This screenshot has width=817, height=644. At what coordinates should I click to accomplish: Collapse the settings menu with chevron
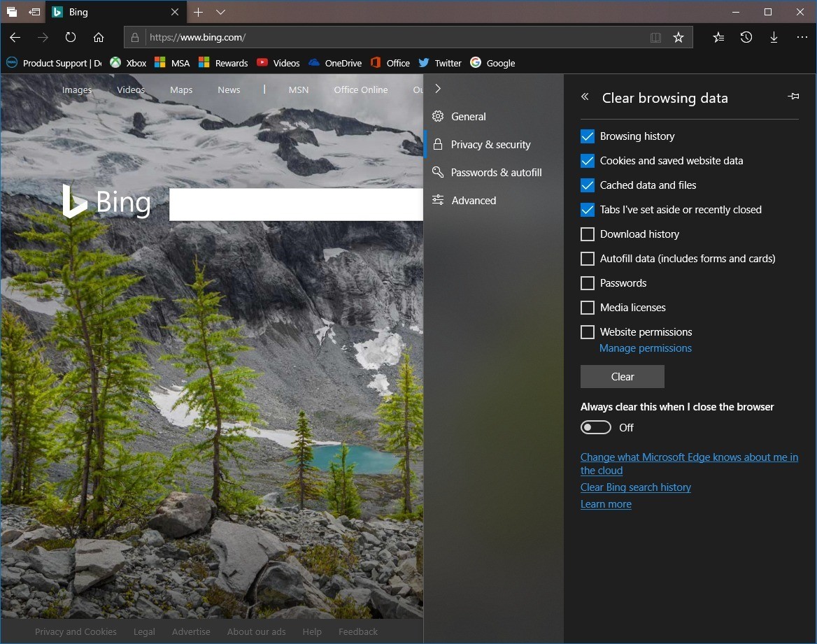[438, 89]
